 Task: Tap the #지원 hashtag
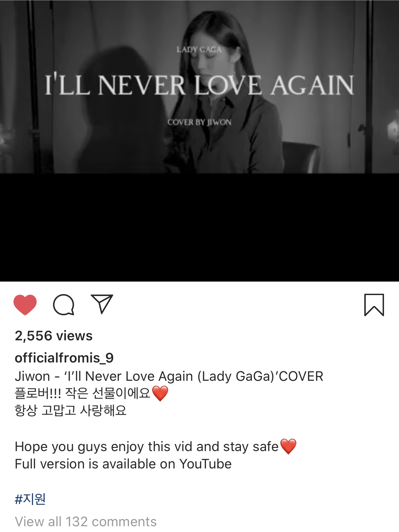pyautogui.click(x=30, y=499)
